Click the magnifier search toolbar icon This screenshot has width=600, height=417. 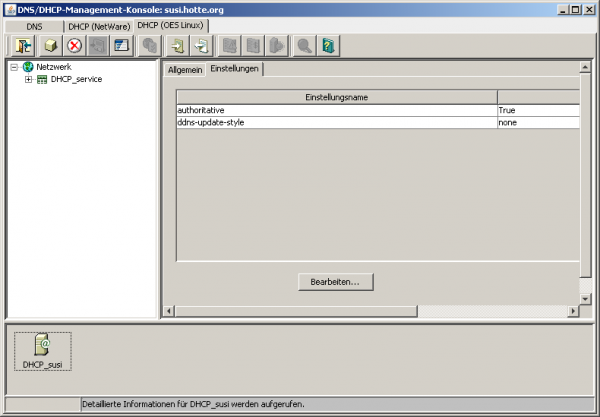[x=303, y=45]
